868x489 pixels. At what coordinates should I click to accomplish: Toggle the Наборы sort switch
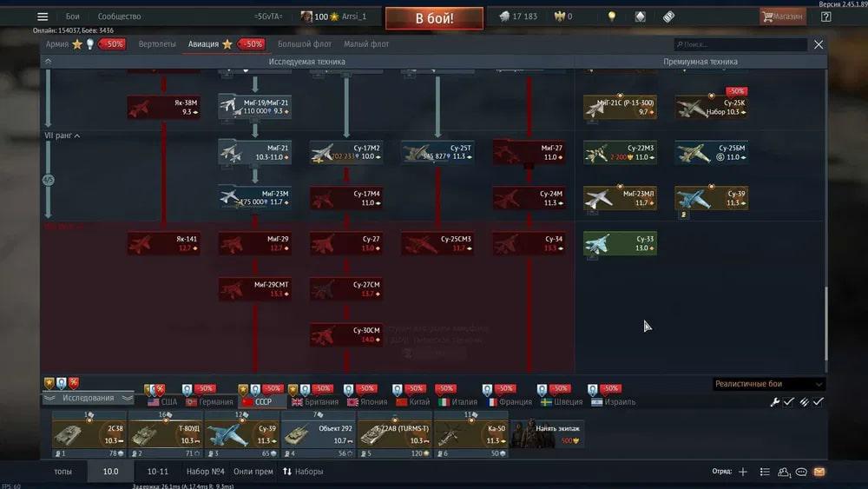[x=303, y=472]
